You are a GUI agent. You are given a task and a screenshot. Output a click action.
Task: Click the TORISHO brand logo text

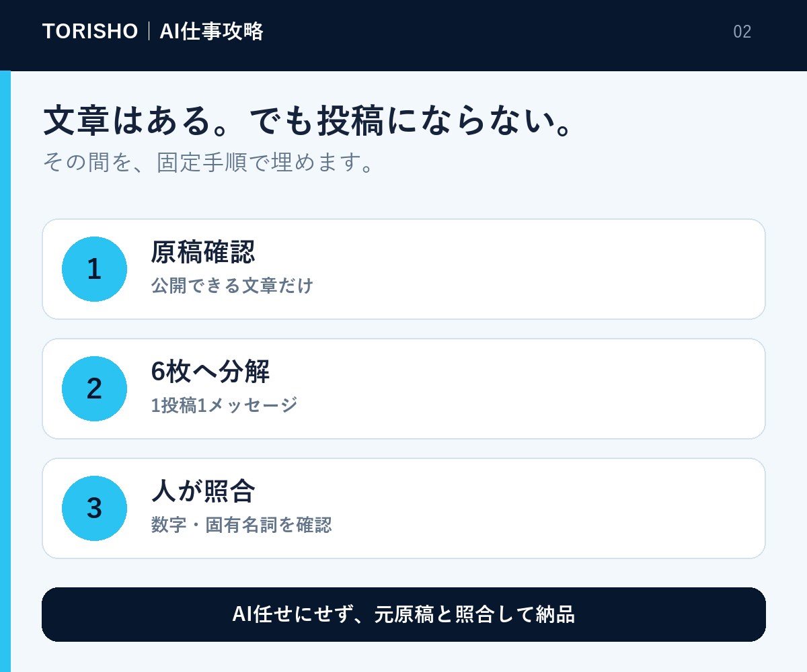[x=90, y=32]
